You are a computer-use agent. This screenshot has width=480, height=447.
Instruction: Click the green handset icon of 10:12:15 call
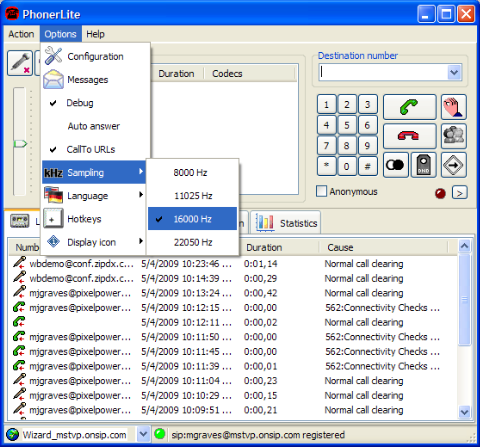coord(19,307)
